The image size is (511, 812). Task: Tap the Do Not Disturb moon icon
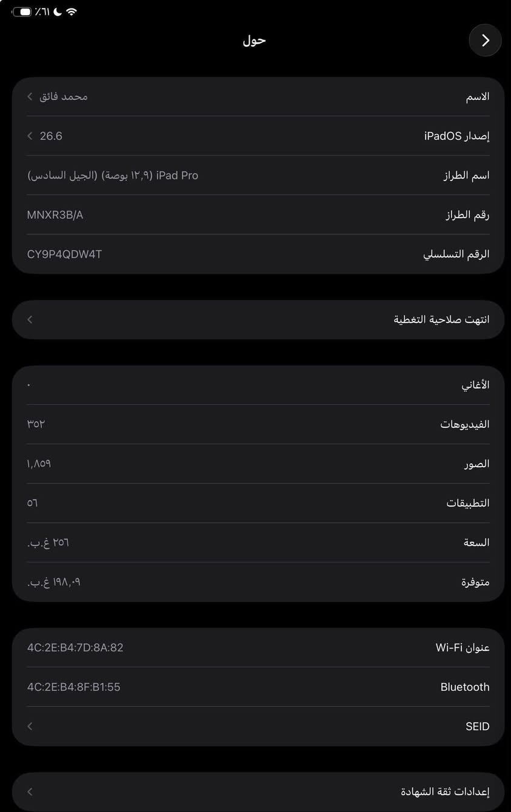pyautogui.click(x=58, y=12)
